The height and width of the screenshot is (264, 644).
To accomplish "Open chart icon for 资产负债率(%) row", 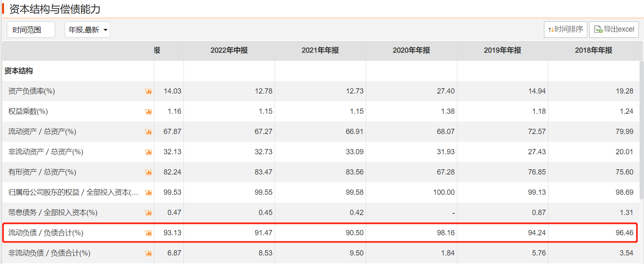I will point(149,92).
